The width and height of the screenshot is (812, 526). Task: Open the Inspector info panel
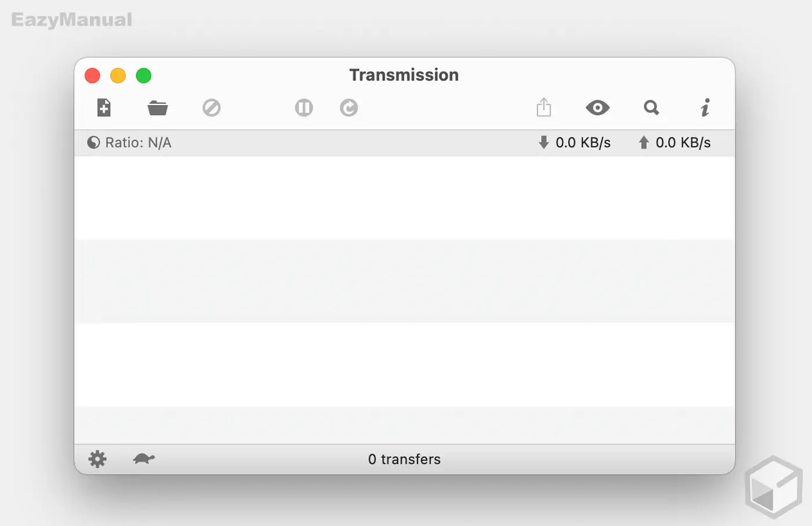click(x=705, y=108)
